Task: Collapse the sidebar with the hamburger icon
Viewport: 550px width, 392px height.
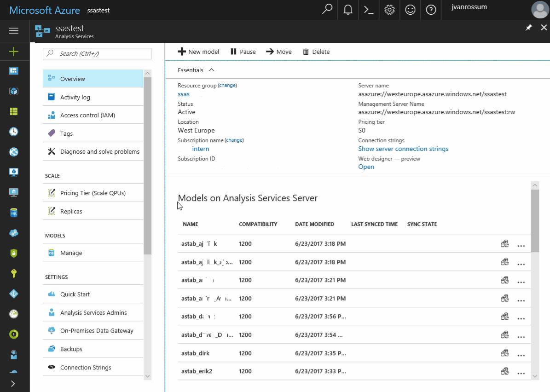Action: click(14, 31)
